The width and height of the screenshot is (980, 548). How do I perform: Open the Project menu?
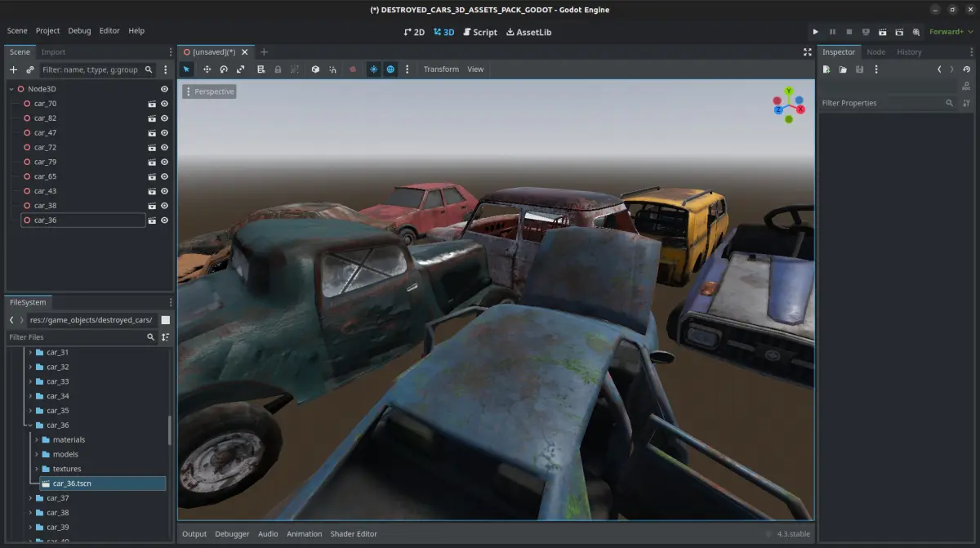[x=47, y=31]
